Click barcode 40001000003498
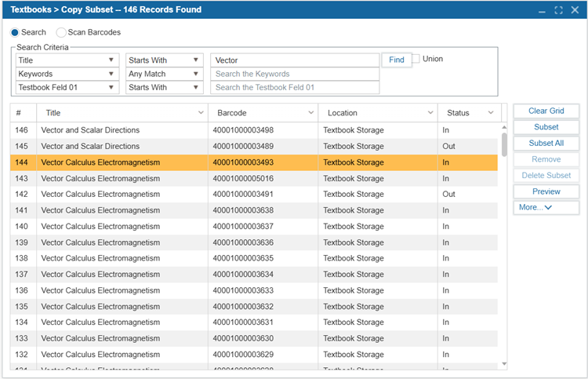Image resolution: width=588 pixels, height=379 pixels. (x=243, y=130)
